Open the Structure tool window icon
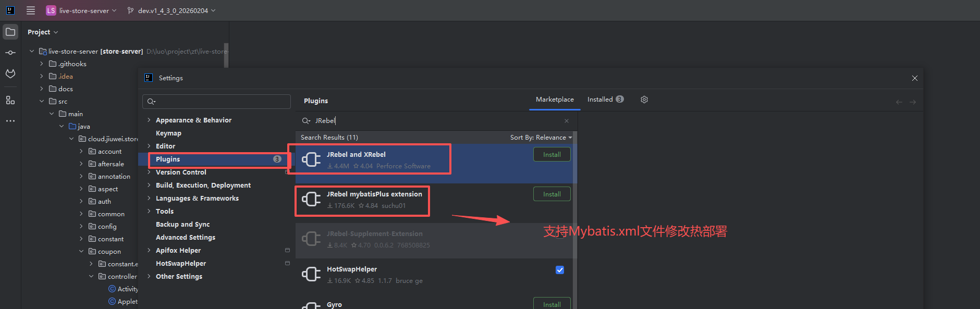 (x=10, y=100)
